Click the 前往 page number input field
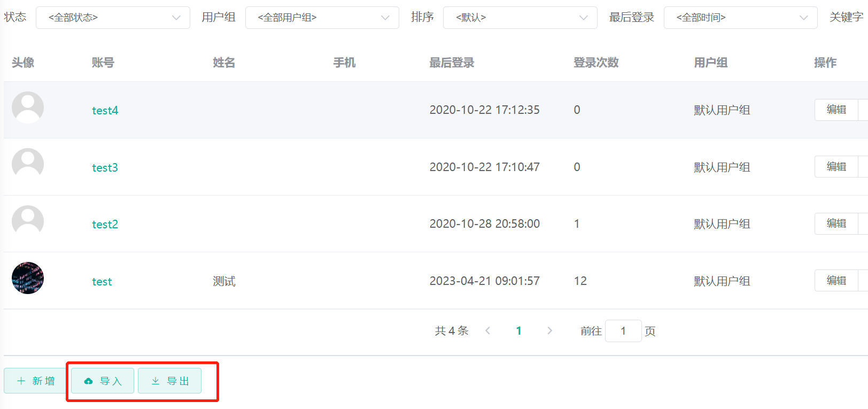Image resolution: width=868 pixels, height=409 pixels. 623,330
